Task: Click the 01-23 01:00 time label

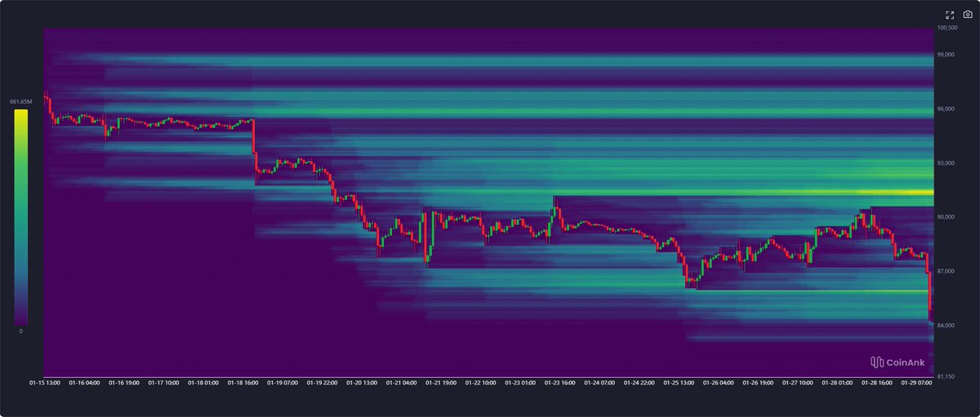Action: point(520,383)
